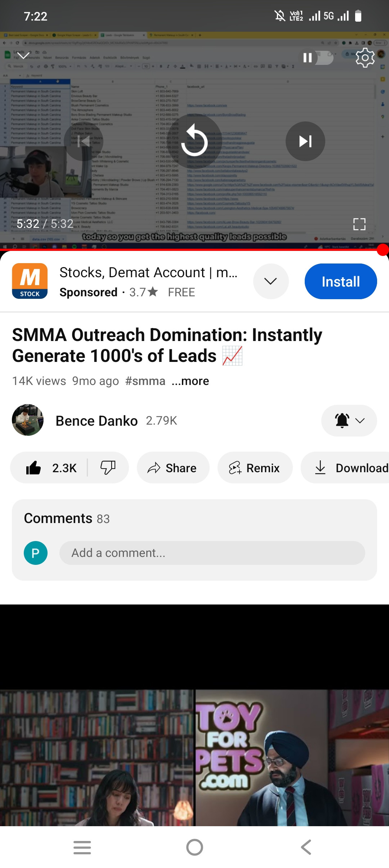Expand the sponsored ad details
Image resolution: width=389 pixels, height=868 pixels.
[270, 281]
